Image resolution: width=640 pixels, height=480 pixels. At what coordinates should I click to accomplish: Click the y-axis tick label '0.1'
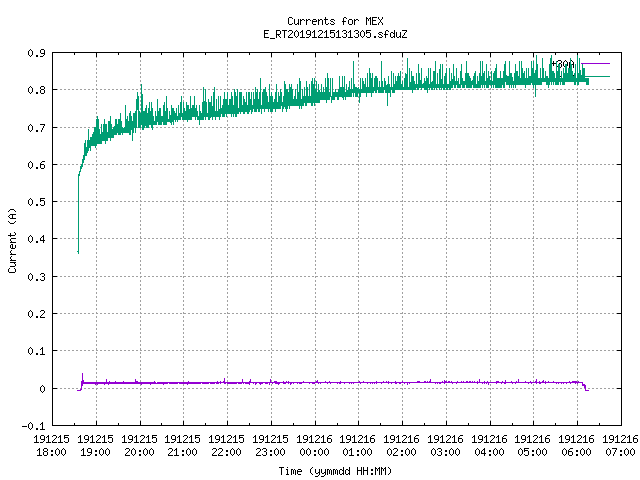click(x=37, y=351)
